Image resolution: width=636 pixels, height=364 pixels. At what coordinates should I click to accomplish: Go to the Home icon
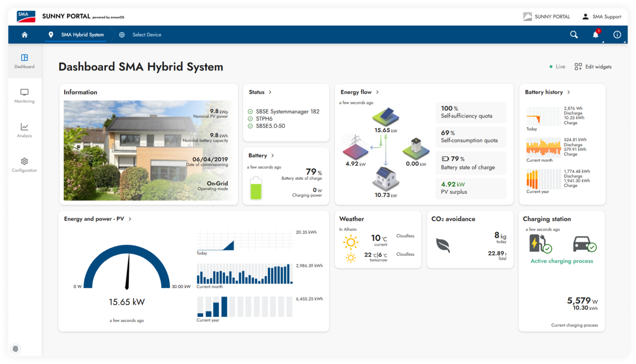24,35
